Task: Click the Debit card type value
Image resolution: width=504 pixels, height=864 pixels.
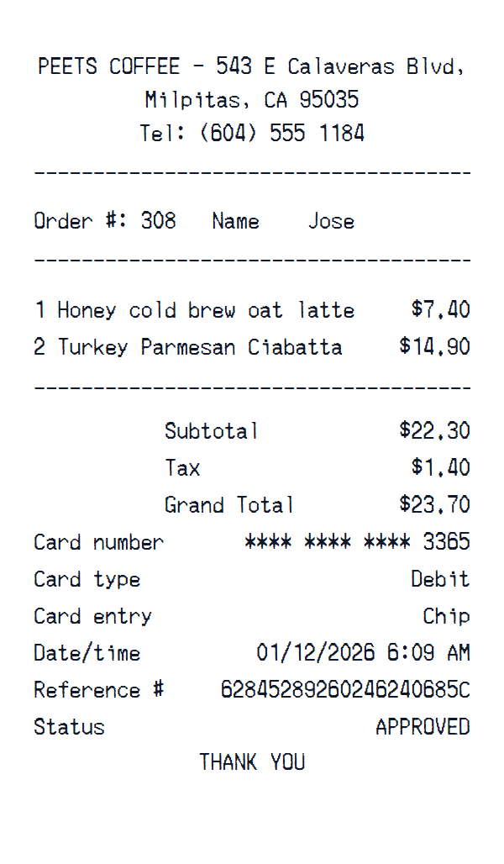Action: [x=440, y=579]
